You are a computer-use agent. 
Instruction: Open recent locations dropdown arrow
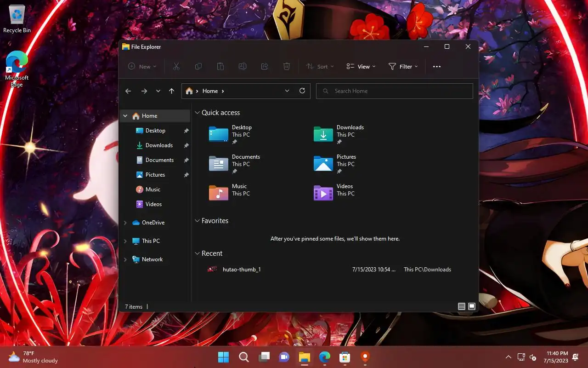(158, 91)
